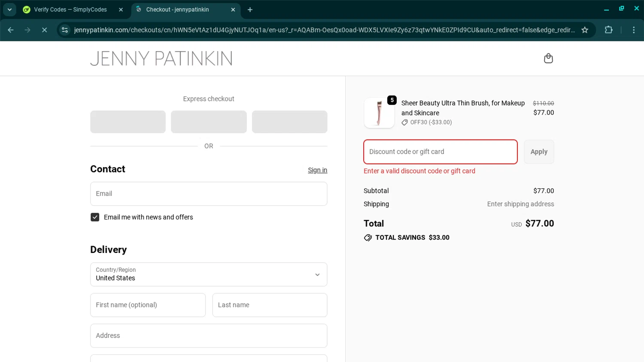Click the quantity badge showing 5
The width and height of the screenshot is (644, 362).
(x=392, y=100)
